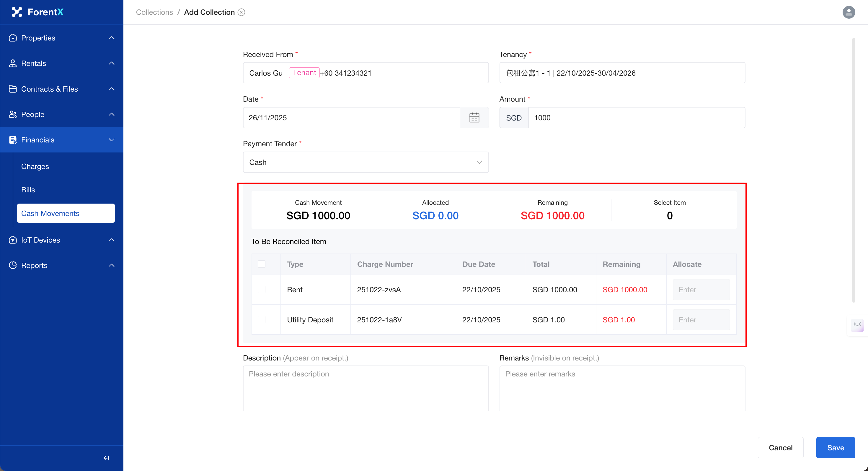Click the user profile avatar icon

(849, 12)
